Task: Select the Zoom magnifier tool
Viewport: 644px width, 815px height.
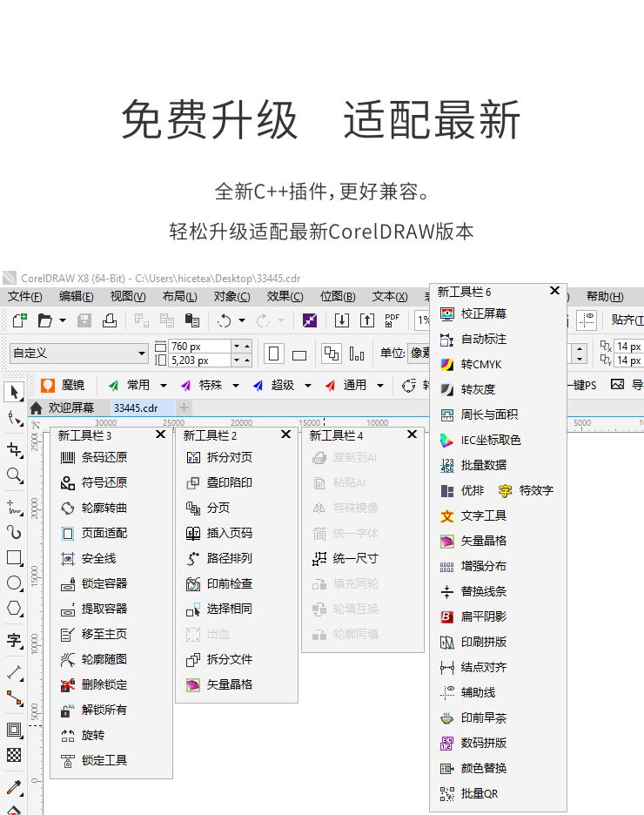Action: tap(14, 475)
